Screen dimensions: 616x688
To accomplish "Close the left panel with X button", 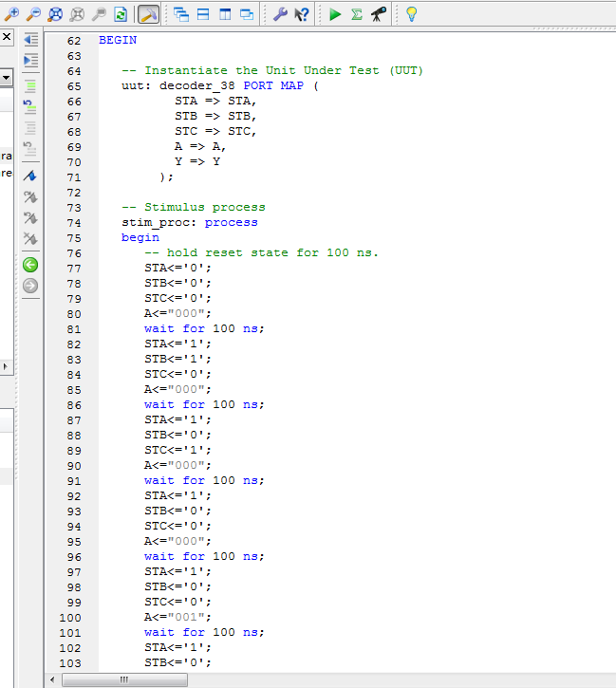I will 6,37.
